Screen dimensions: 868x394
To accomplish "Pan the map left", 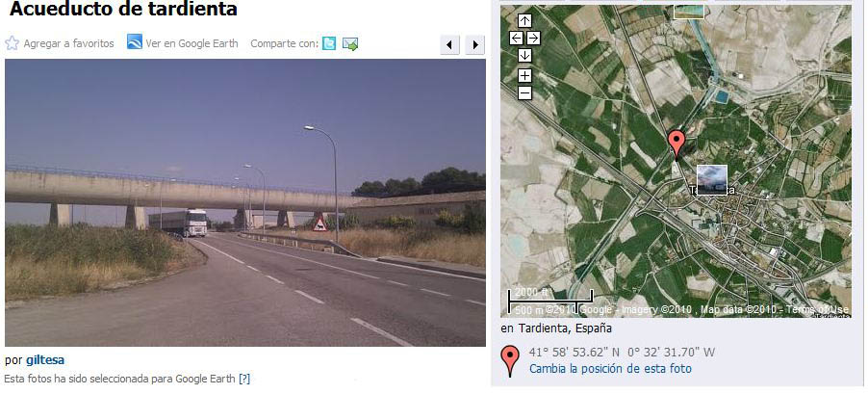I will point(516,39).
